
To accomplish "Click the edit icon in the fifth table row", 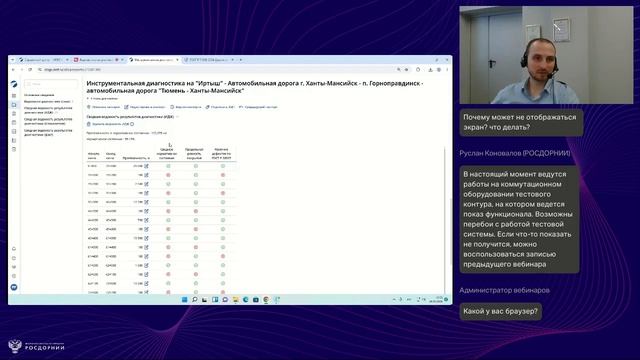I will point(146,202).
